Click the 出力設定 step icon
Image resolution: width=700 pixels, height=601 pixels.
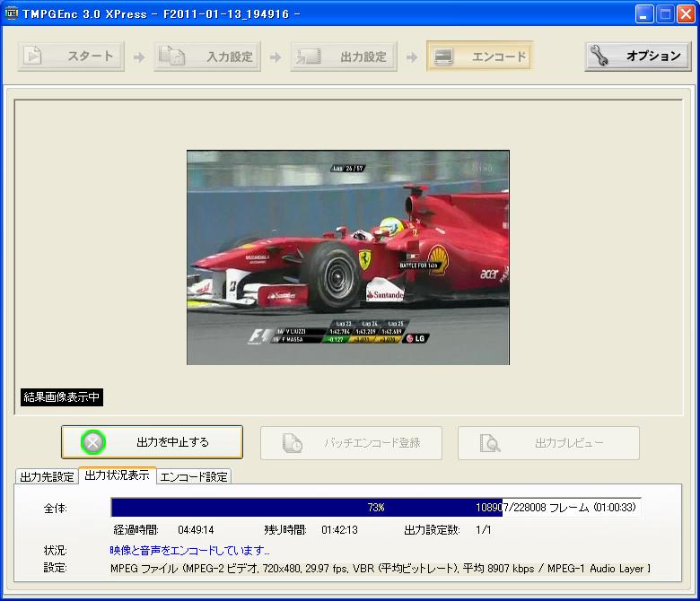coord(308,57)
